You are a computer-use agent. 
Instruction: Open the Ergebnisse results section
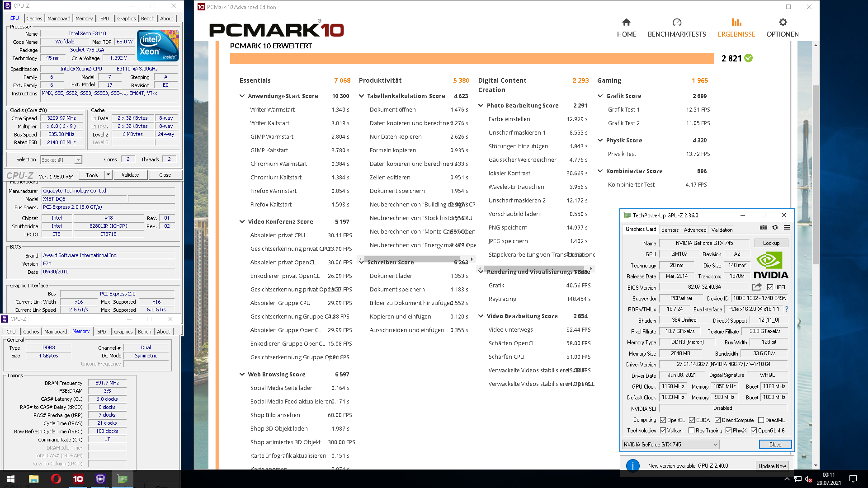coord(736,28)
